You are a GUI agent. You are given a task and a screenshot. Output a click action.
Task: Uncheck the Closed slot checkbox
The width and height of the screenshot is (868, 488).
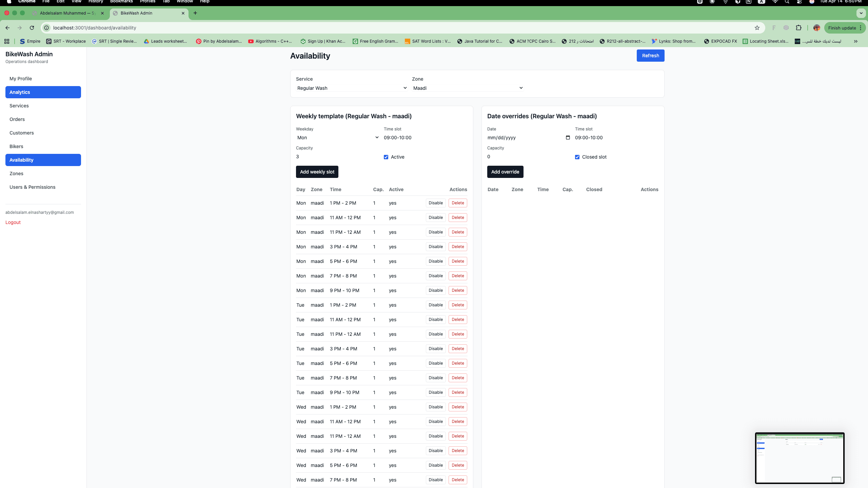click(x=577, y=157)
